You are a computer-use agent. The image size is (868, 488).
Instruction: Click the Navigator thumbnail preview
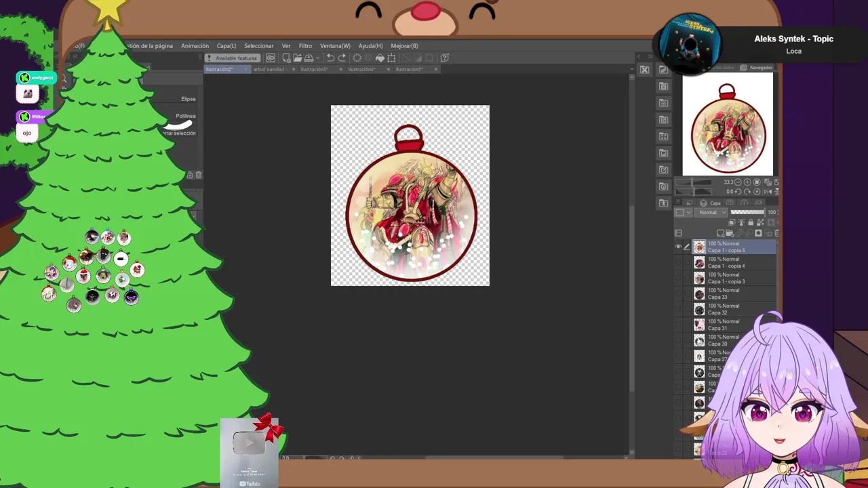[728, 124]
